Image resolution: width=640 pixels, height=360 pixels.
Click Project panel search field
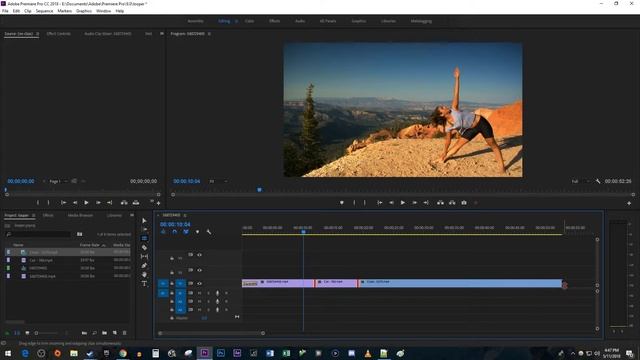[x=38, y=234]
